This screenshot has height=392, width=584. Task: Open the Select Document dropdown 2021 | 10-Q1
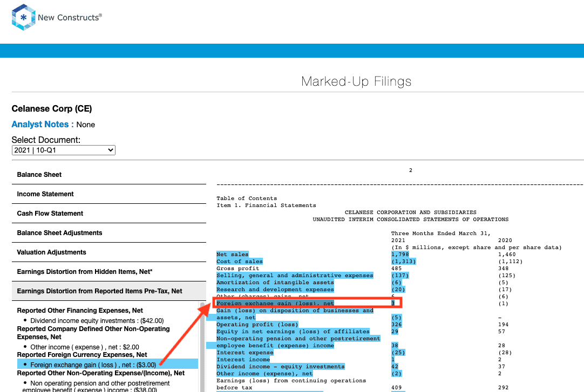[63, 150]
